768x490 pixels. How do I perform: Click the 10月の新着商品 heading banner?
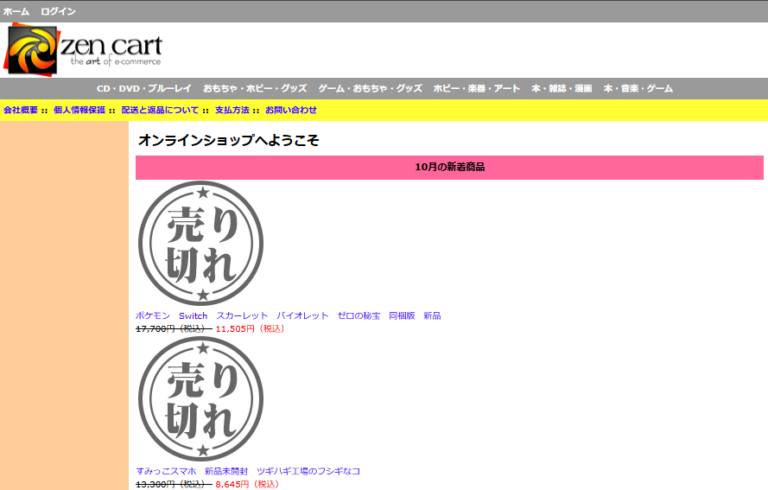tap(449, 167)
